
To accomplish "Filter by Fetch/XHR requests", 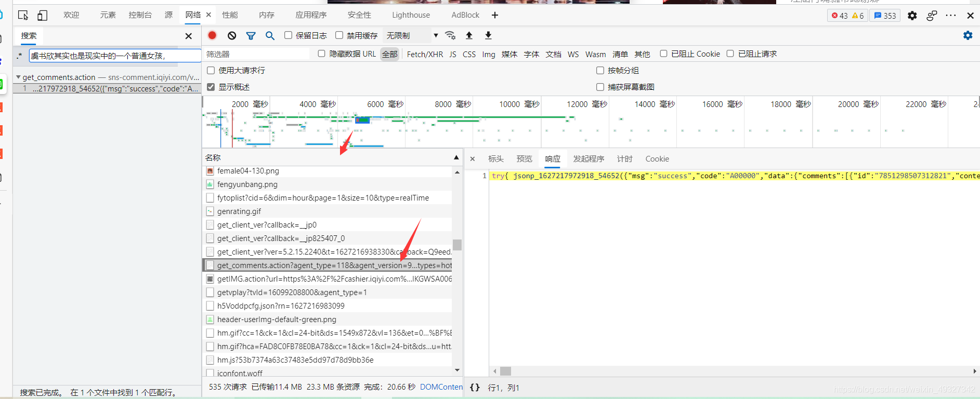I will coord(425,54).
